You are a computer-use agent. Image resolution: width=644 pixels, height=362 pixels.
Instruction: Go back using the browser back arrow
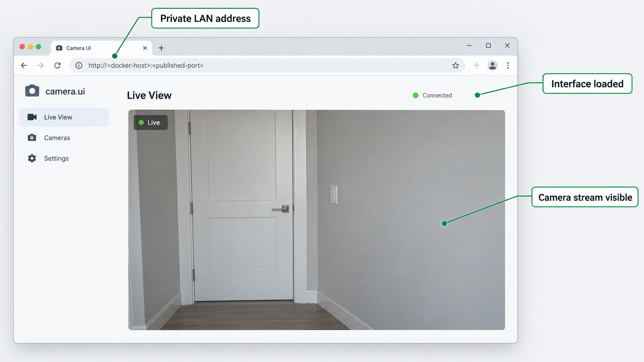click(x=24, y=65)
